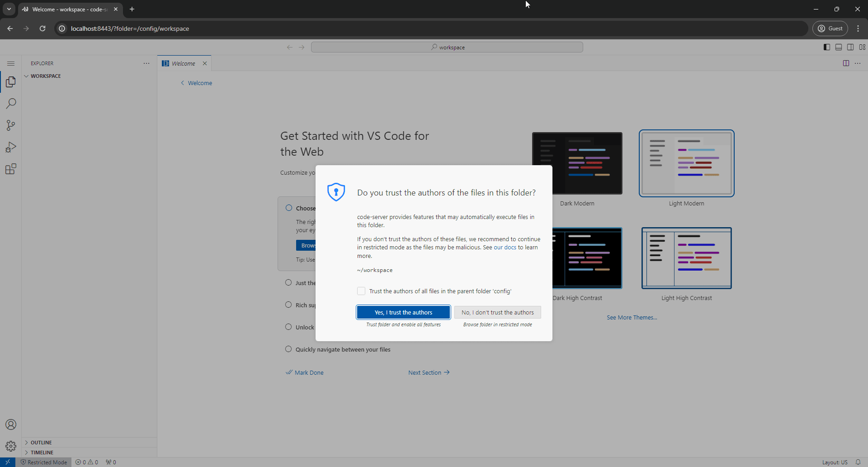This screenshot has width=868, height=467.
Task: Open the Manage settings gear
Action: [10, 446]
